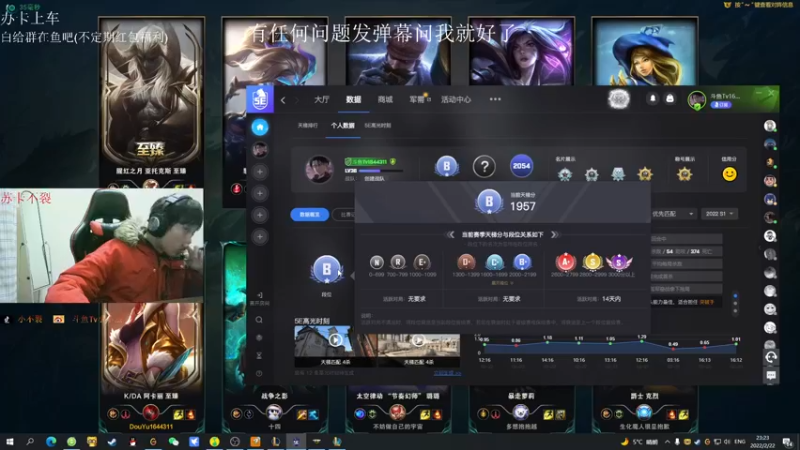The width and height of the screenshot is (800, 450).
Task: Click the home icon in left sidebar
Action: (260, 127)
